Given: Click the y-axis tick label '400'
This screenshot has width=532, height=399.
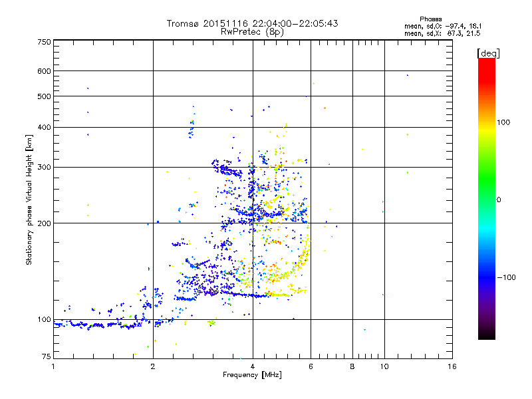Looking at the screenshot, I should coord(44,128).
